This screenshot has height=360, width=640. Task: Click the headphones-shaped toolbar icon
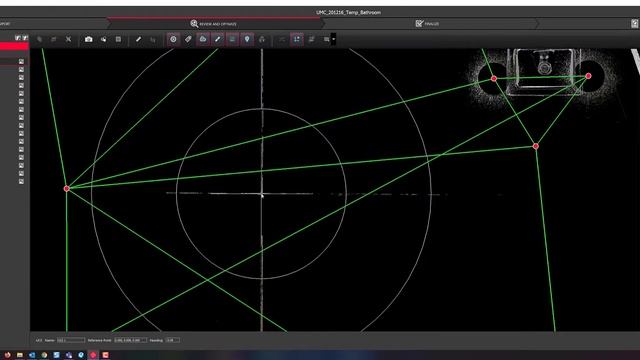pyautogui.click(x=262, y=39)
